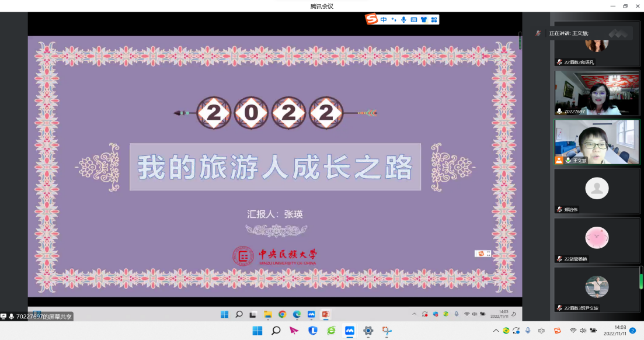Click the speaking indicator 正在讲话: 王文慧
The image size is (644, 340).
pos(569,33)
